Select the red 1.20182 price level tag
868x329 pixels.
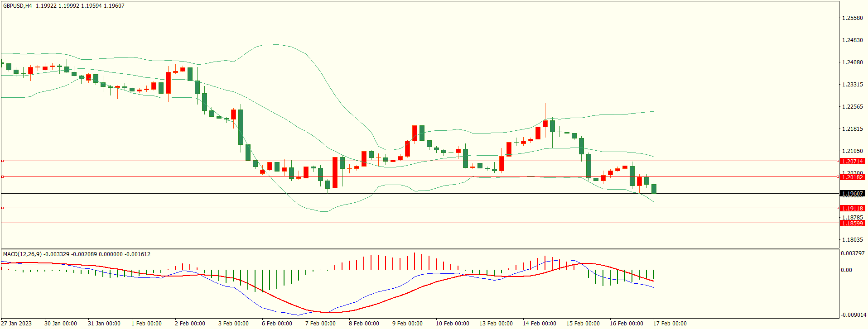(x=852, y=177)
